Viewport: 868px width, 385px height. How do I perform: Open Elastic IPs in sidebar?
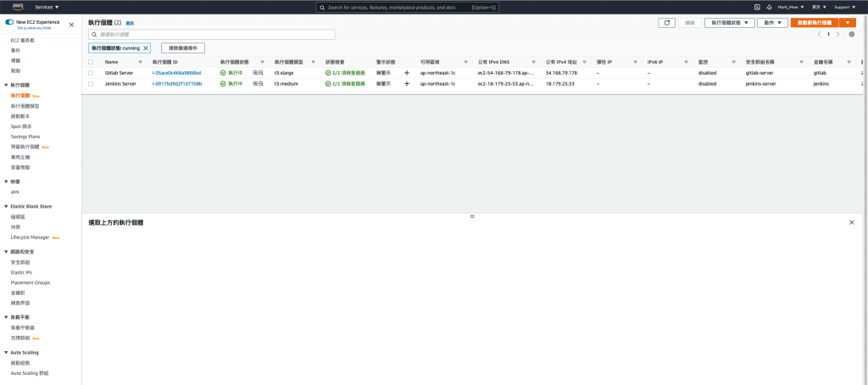21,272
